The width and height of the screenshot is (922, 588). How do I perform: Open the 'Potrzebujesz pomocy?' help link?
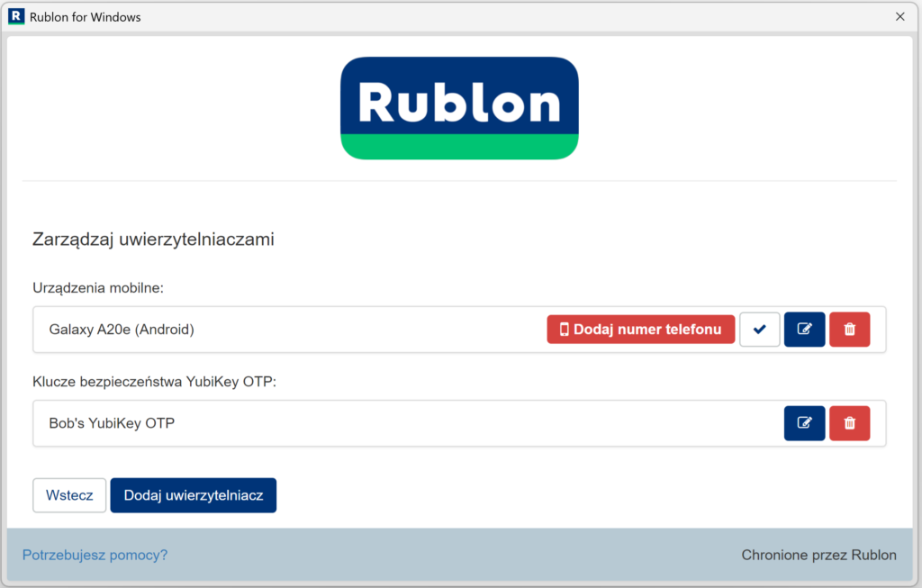(95, 555)
